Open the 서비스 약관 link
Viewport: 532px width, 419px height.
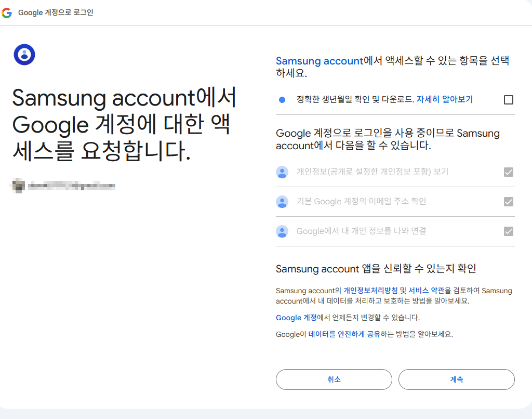click(426, 290)
